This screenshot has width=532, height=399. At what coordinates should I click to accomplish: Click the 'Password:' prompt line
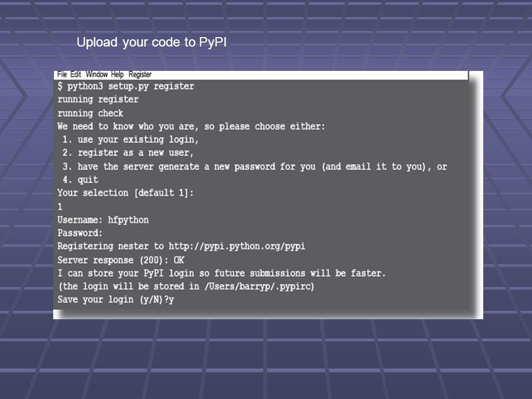[x=80, y=233]
